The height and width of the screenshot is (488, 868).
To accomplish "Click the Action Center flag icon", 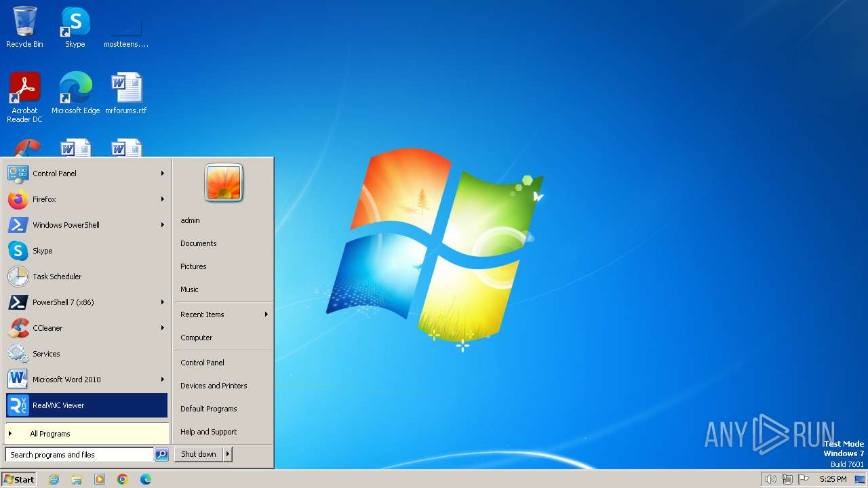I will point(804,479).
